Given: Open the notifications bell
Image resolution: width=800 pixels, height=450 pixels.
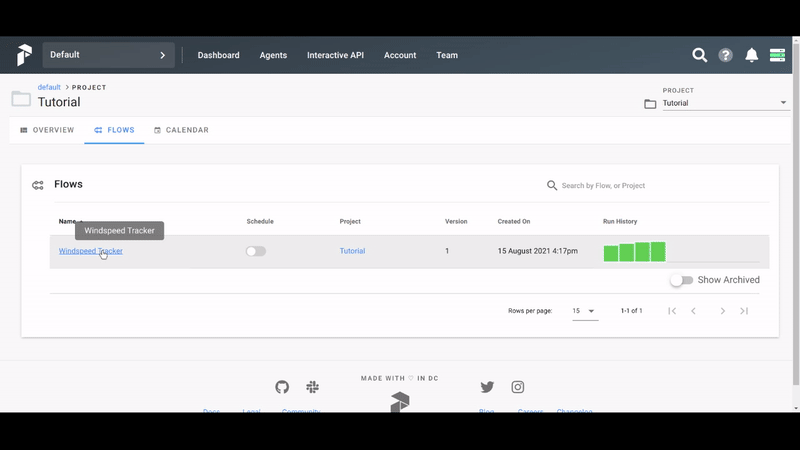Looking at the screenshot, I should 752,55.
